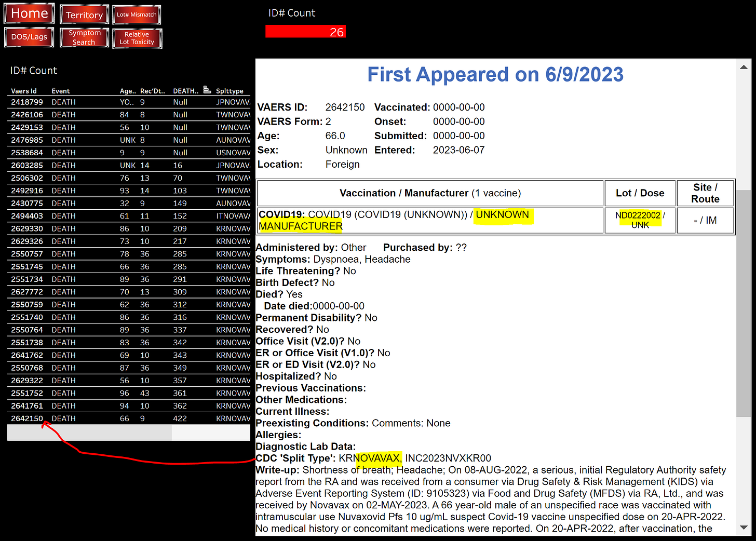Click the vertical scrollbar thumb of report
This screenshot has width=756, height=541.
coord(744,303)
